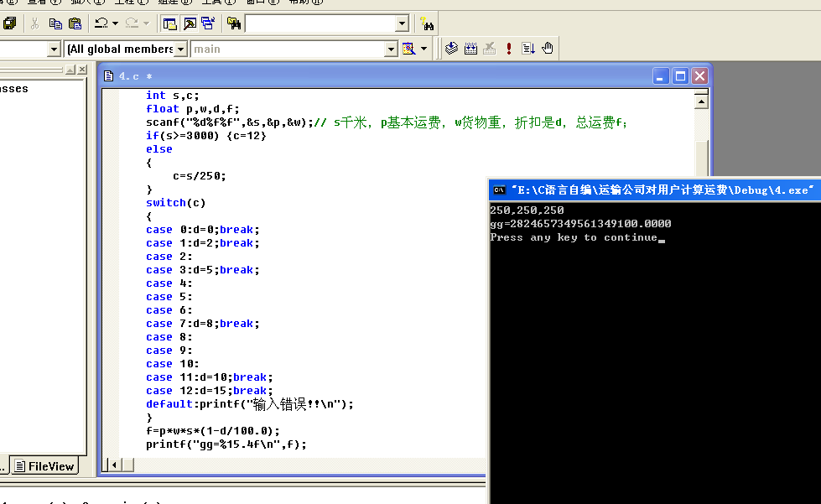Expand the Find combo box dropdown arrow
The width and height of the screenshot is (821, 504).
(x=403, y=23)
